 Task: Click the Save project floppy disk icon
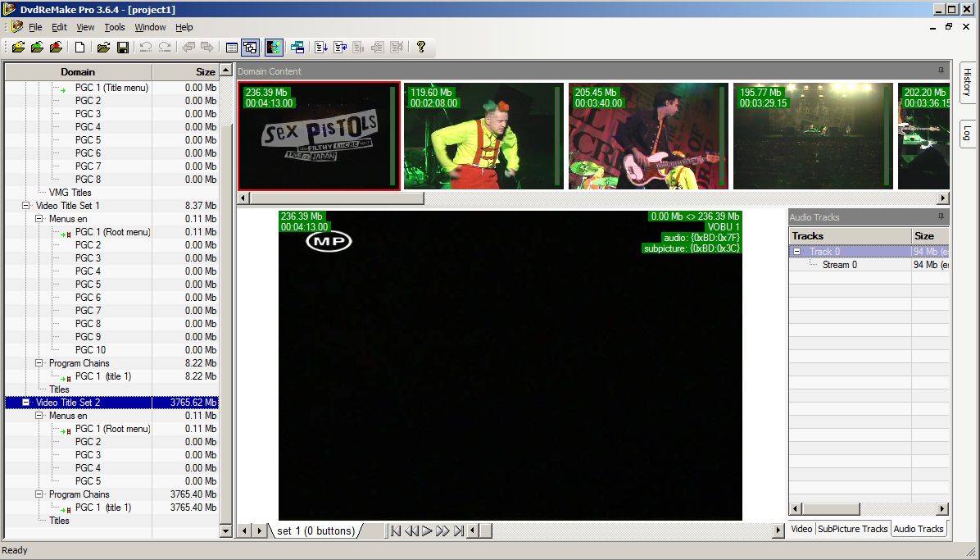[x=123, y=48]
